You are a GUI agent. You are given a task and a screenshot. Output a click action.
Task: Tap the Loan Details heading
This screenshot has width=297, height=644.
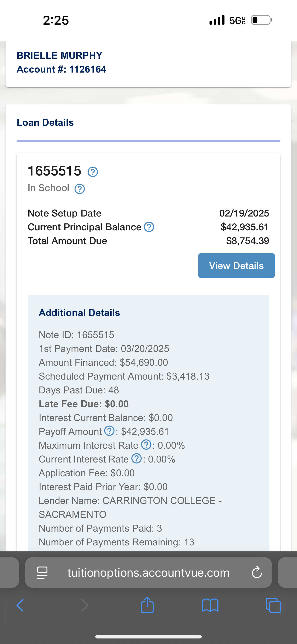click(45, 123)
